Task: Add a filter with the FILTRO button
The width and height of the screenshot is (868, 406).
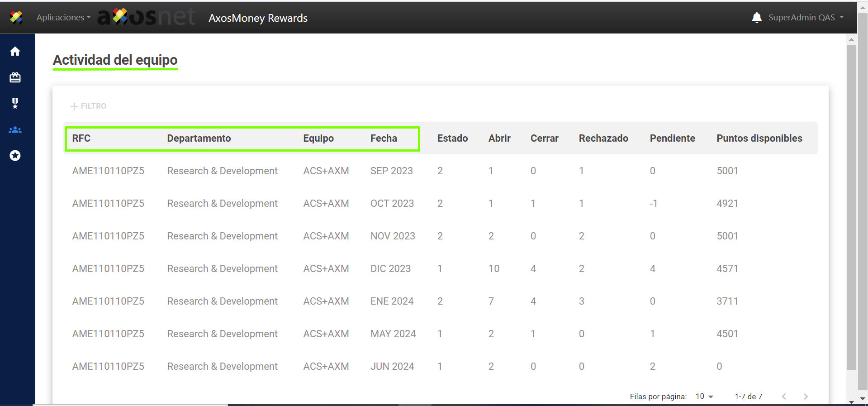Action: (89, 106)
